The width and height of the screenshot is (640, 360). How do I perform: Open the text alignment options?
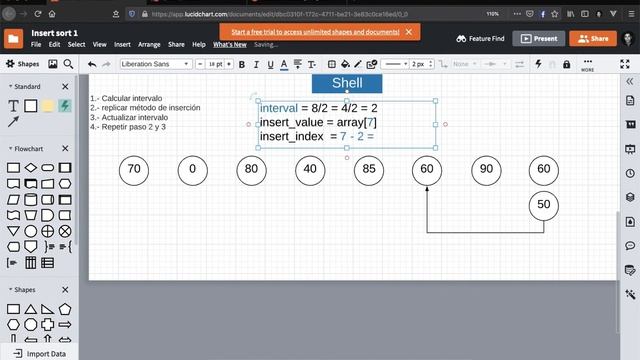click(298, 64)
